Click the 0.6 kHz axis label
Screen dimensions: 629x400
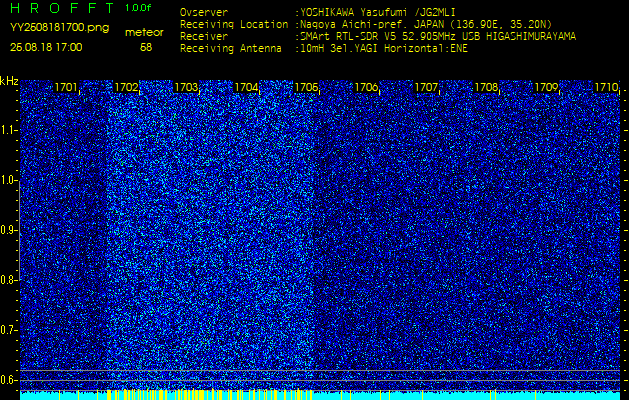tap(8, 380)
